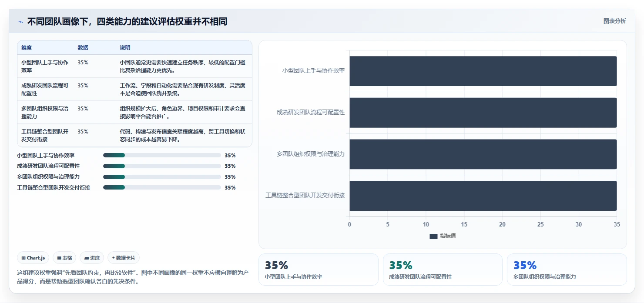Click the chart bar for 成熟研发团队流程可配置性
644x303 pixels.
[483, 113]
